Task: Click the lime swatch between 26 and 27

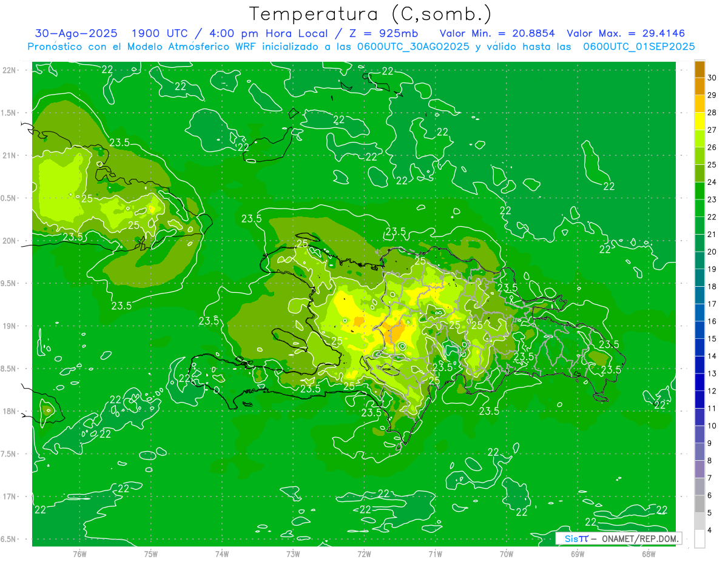Action: tap(699, 139)
